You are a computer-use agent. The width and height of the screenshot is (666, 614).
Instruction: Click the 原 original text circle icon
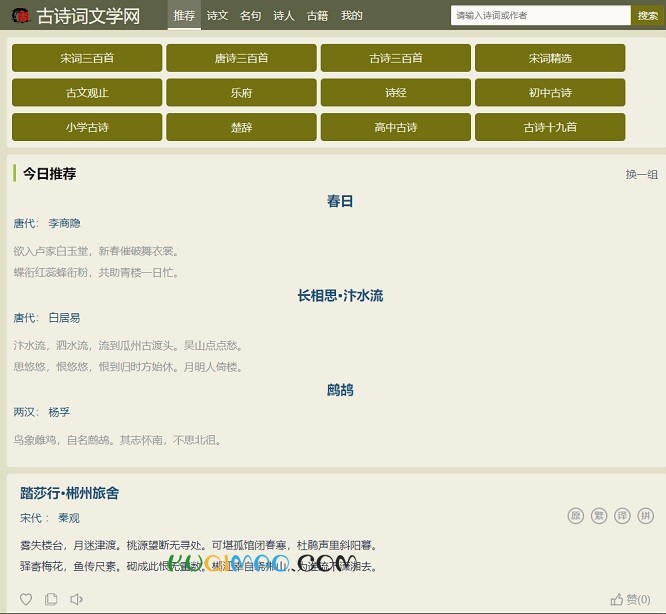[x=576, y=516]
